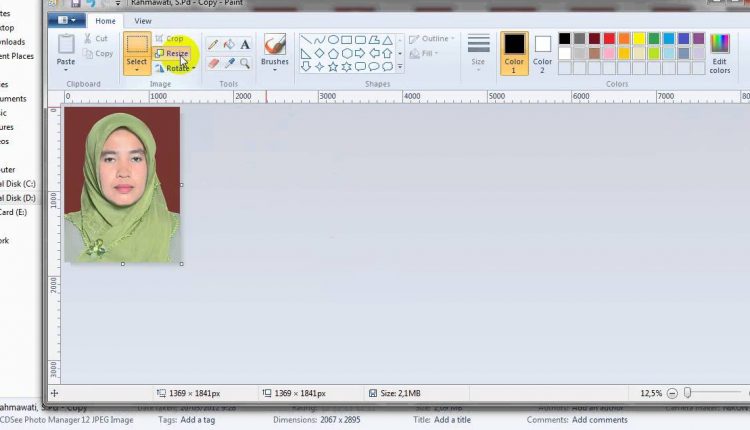
Task: Switch to the View tab
Action: click(143, 21)
